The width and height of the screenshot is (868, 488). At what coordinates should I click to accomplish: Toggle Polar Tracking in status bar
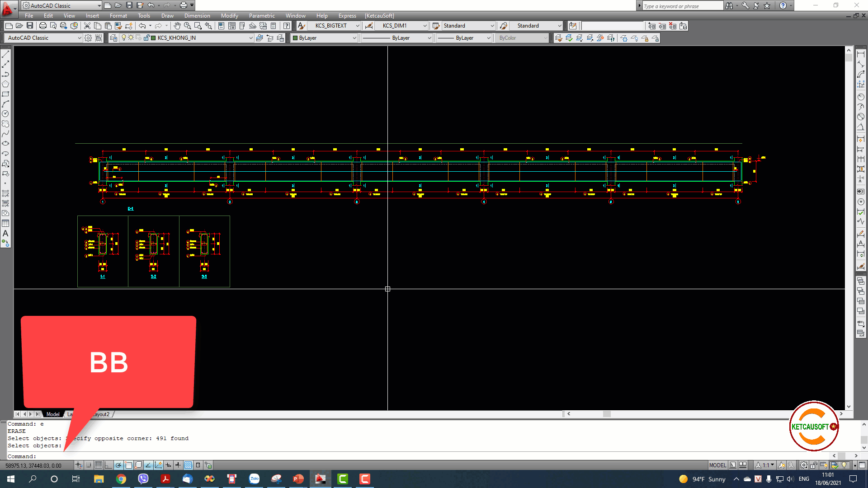118,465
